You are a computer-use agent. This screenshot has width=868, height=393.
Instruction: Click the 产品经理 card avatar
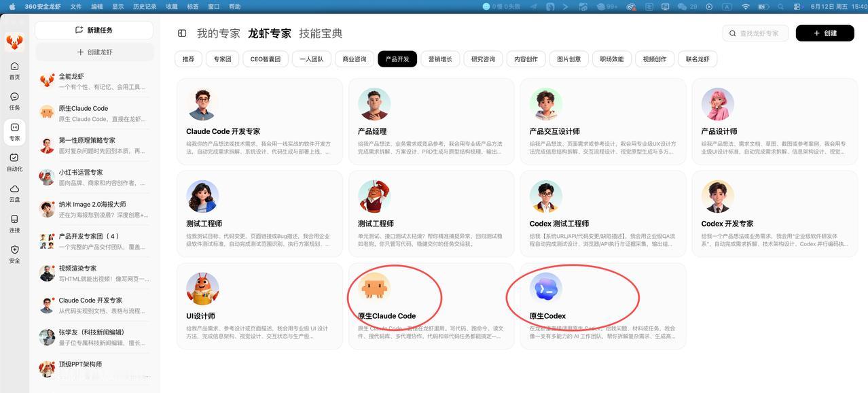point(374,105)
